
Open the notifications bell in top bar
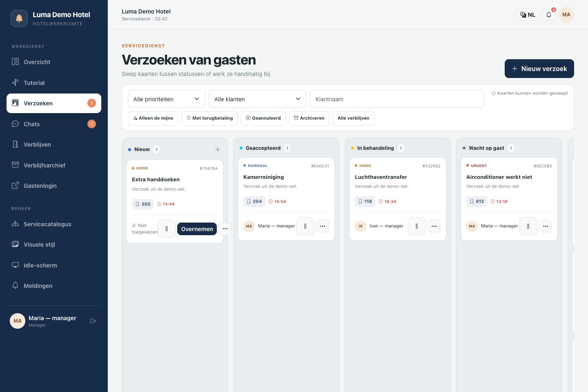[549, 15]
